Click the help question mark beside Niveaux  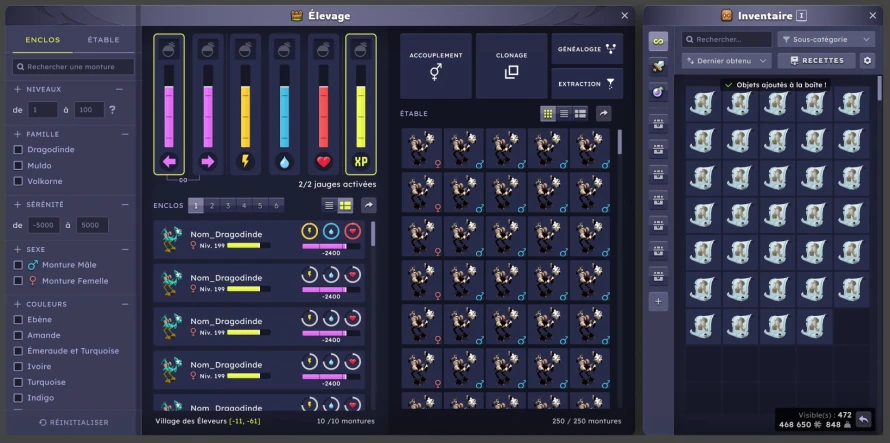(112, 110)
